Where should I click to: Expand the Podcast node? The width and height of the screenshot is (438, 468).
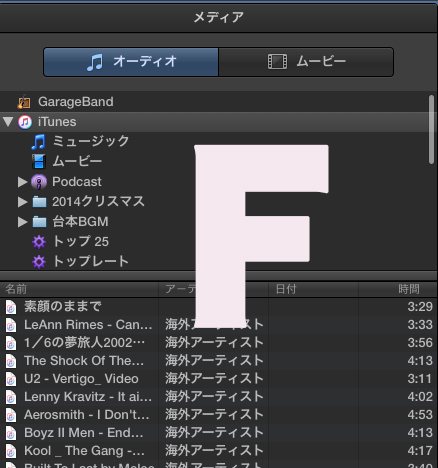click(22, 182)
